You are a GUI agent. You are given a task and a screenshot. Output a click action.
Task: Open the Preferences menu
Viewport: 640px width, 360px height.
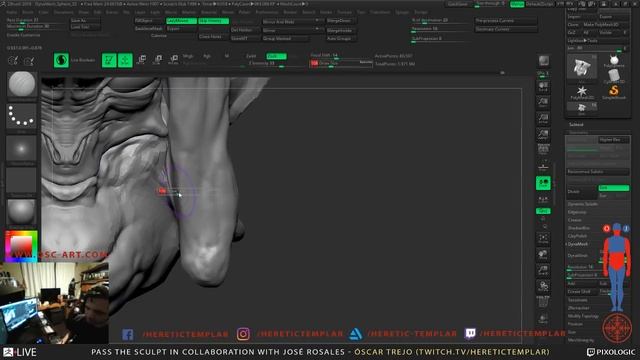point(267,12)
